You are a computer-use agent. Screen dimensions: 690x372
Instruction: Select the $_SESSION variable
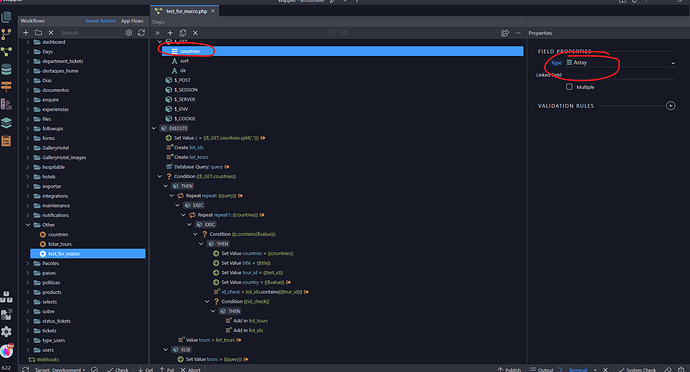point(181,90)
